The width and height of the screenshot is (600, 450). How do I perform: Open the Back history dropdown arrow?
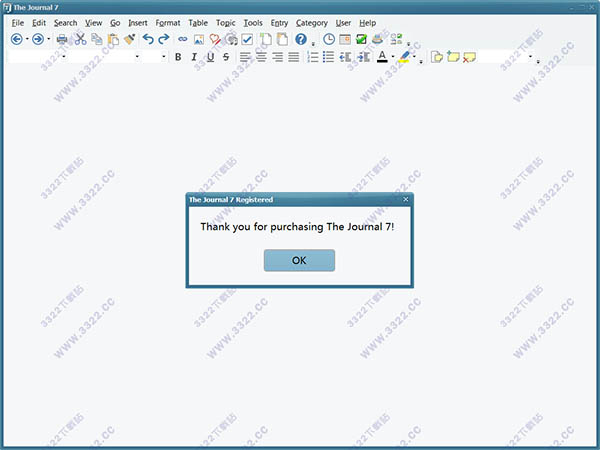coord(27,39)
